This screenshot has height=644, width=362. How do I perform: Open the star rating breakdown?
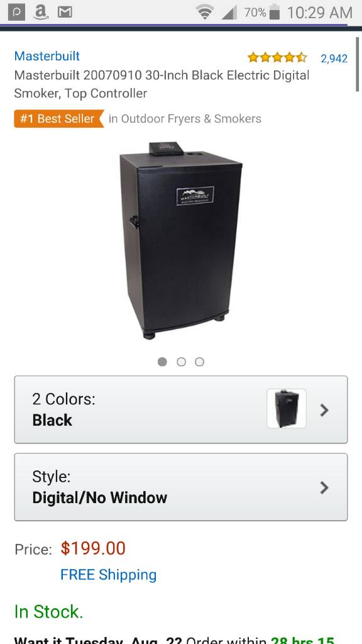[277, 57]
